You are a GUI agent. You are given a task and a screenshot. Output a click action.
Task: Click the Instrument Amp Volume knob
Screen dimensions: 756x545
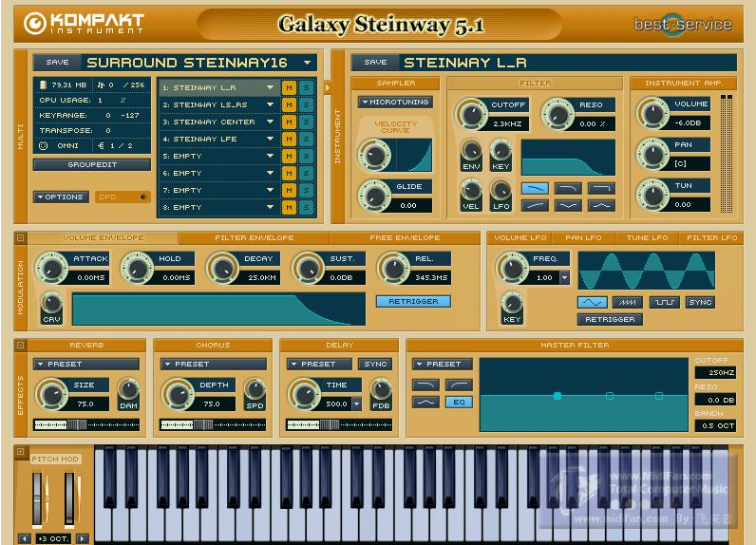pos(652,114)
